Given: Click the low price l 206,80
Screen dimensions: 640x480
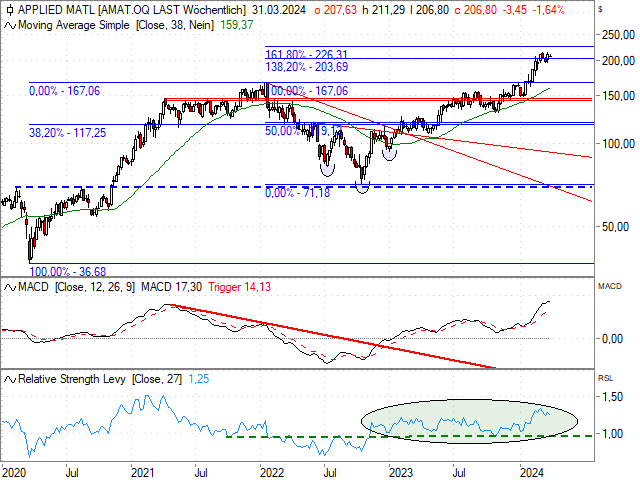Looking at the screenshot, I should click(430, 10).
